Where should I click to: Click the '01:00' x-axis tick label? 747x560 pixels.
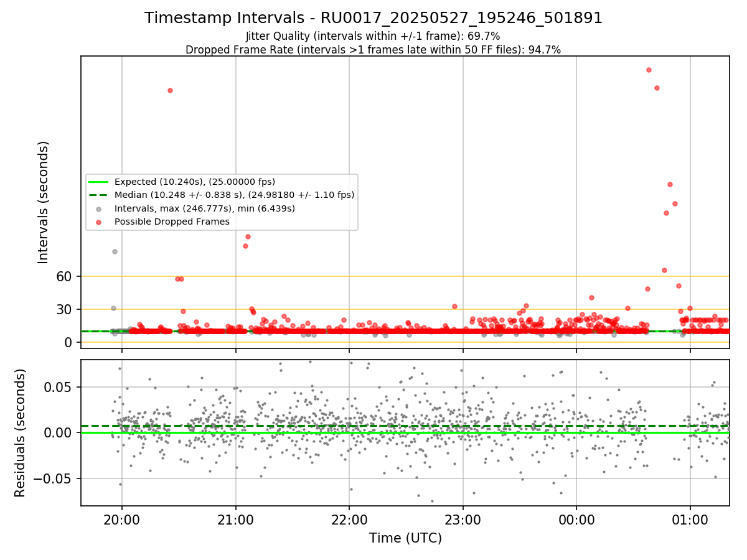click(690, 519)
